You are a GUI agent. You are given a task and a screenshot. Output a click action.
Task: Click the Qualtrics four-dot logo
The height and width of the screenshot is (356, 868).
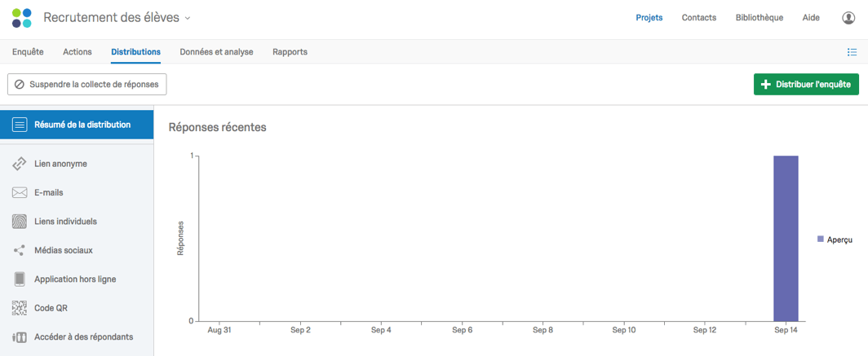(x=21, y=18)
